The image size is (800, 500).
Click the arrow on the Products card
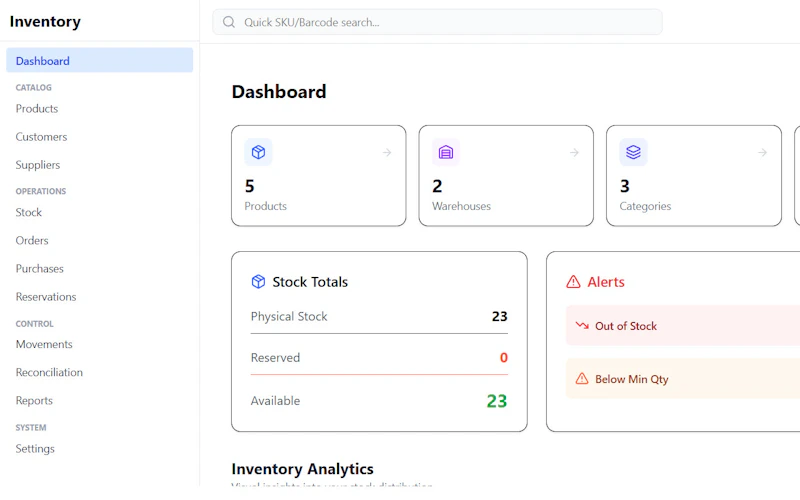pos(387,152)
